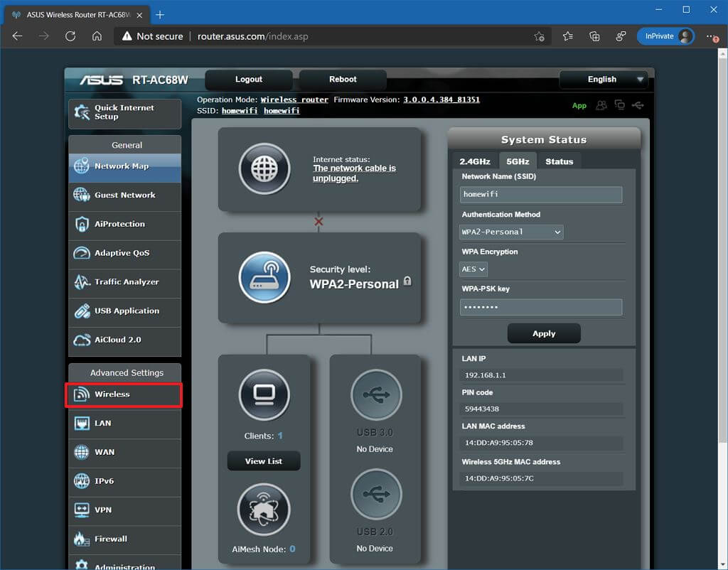Click the WPA-PSK key field

coord(540,307)
